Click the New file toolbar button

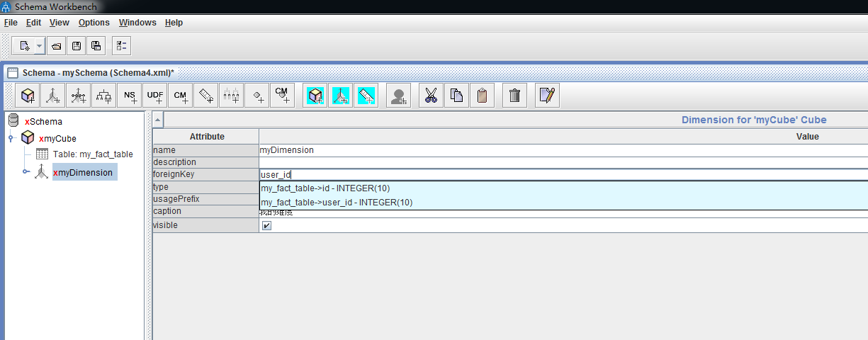click(x=23, y=46)
